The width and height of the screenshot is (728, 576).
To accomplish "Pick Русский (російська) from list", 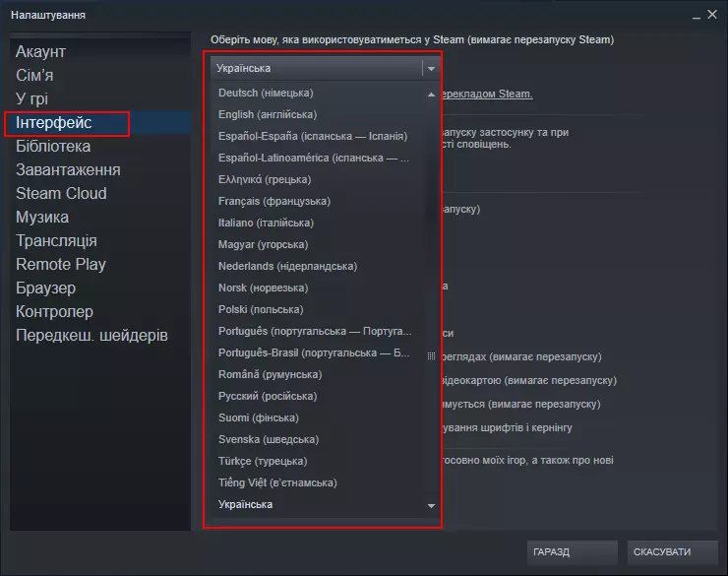I will point(268,396).
